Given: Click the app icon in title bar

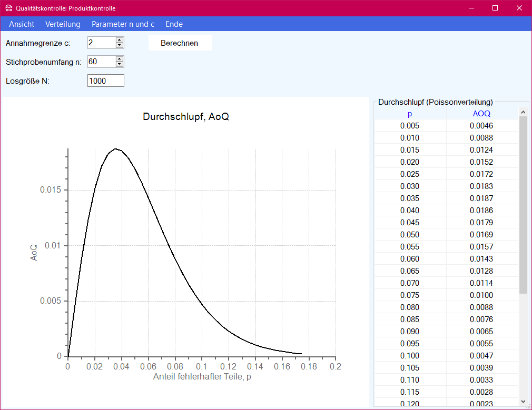Looking at the screenshot, I should (8, 8).
